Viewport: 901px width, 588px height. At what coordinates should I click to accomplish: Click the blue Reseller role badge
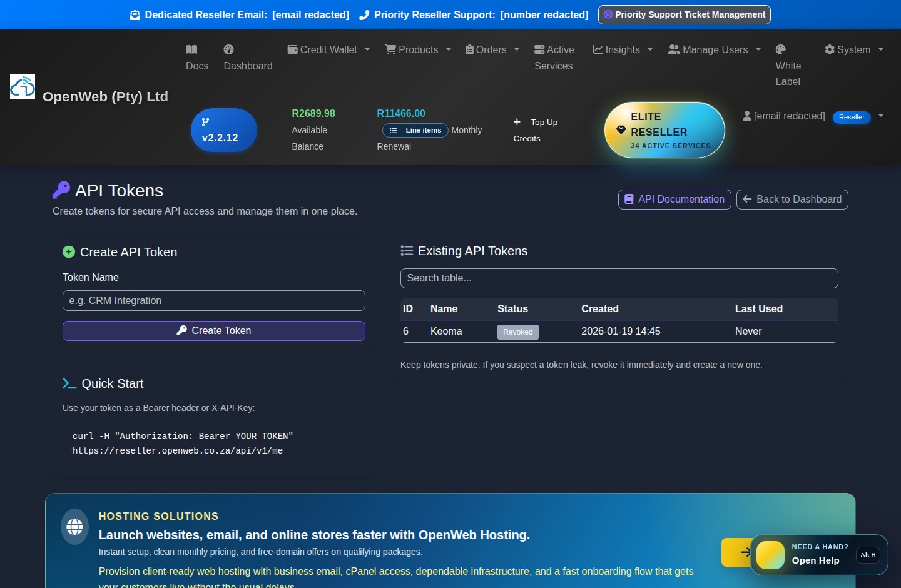[x=852, y=117]
